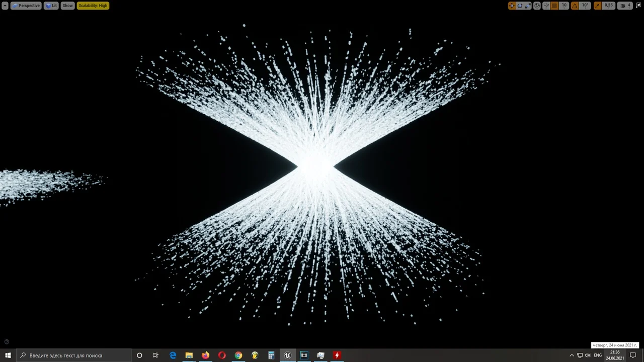Click the Scalability: High warning button

point(93,6)
